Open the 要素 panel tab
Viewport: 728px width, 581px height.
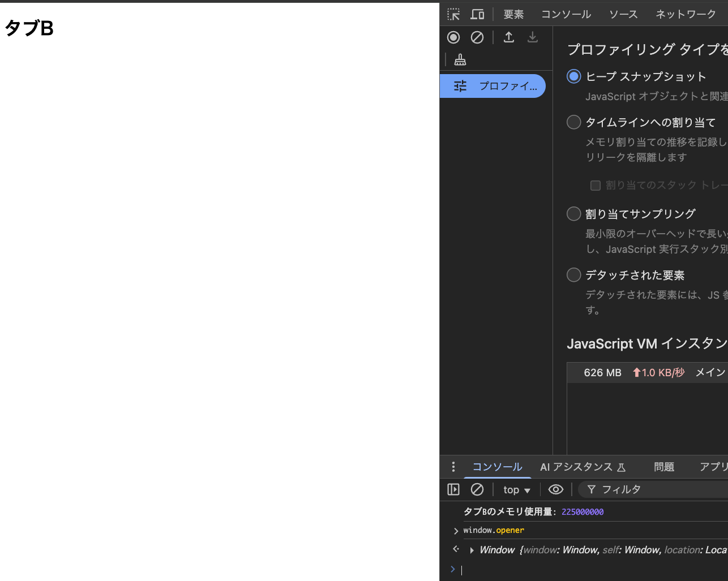[x=513, y=14]
